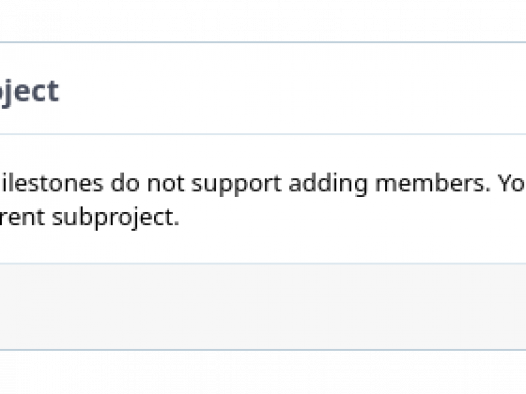Click the bottom border of the gray footer
The height and width of the screenshot is (394, 526).
[x=263, y=350]
